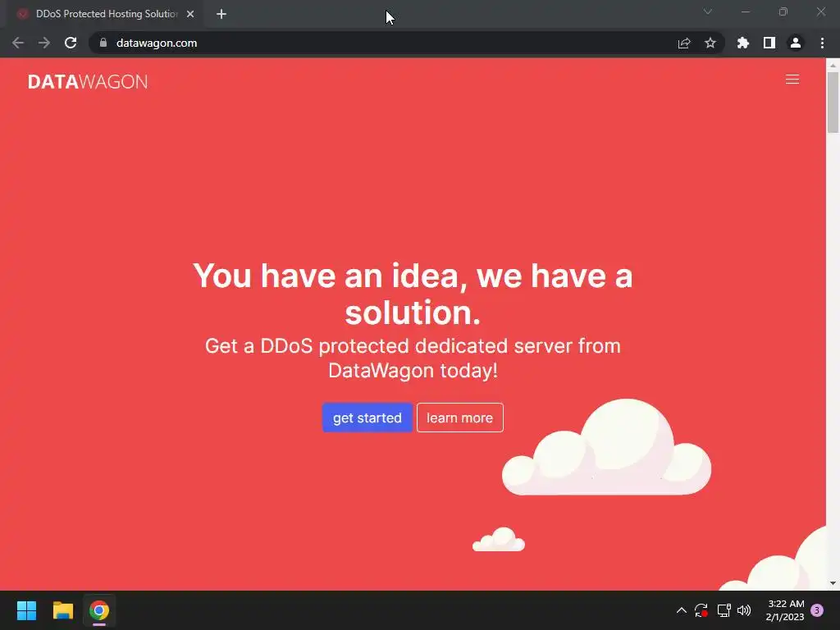Click the scrollbar down arrow
840x630 pixels.
click(x=833, y=583)
